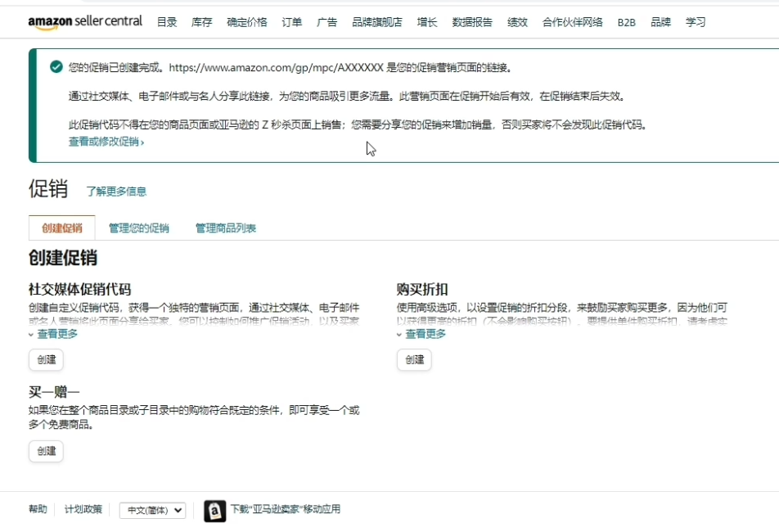779x532 pixels.
Task: Open the 广告 menu
Action: 327,22
